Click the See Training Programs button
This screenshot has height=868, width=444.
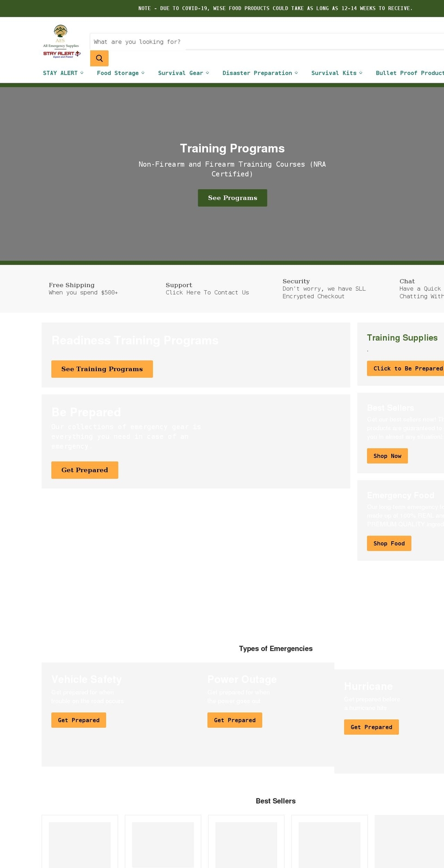click(102, 369)
